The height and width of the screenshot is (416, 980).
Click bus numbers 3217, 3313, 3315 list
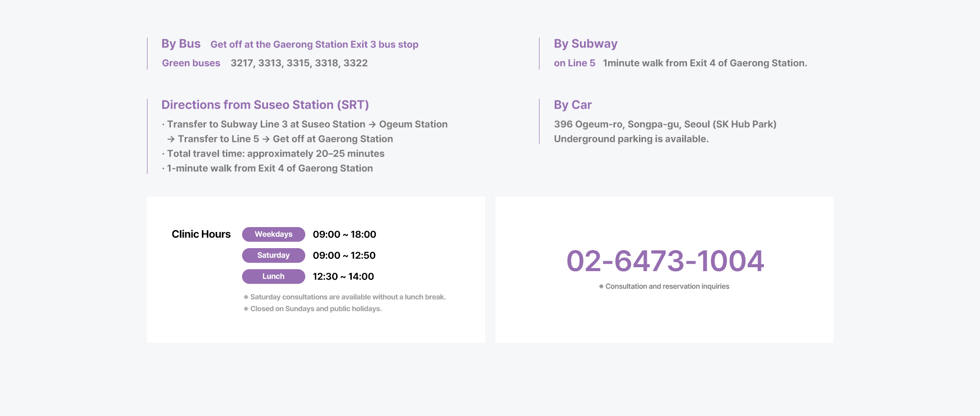coord(299,63)
